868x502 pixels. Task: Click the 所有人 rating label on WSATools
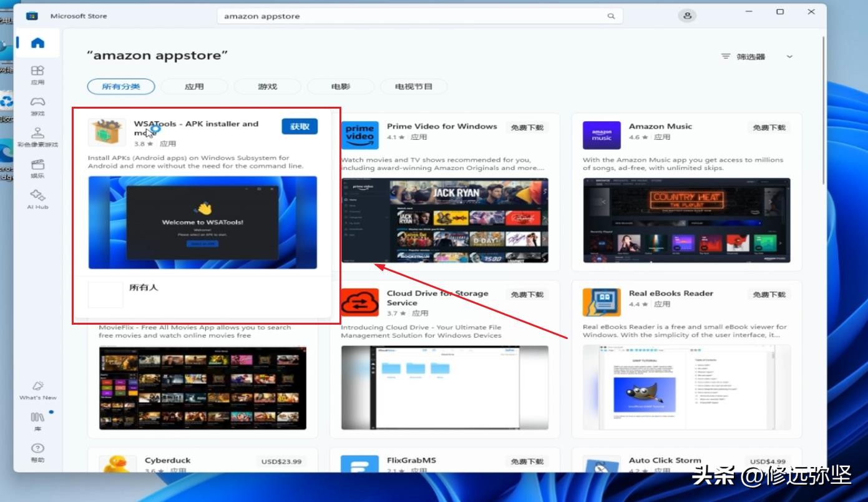[x=144, y=287]
